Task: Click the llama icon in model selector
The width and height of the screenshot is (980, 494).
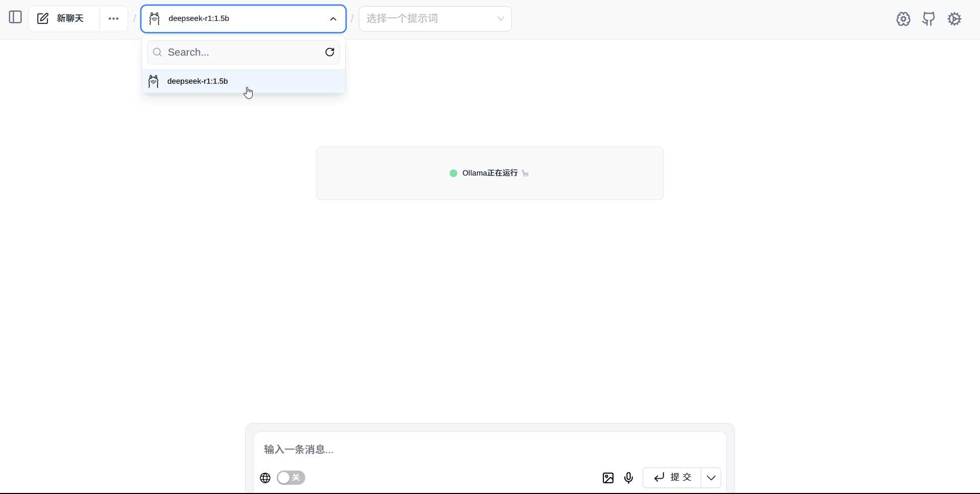Action: pos(155,19)
